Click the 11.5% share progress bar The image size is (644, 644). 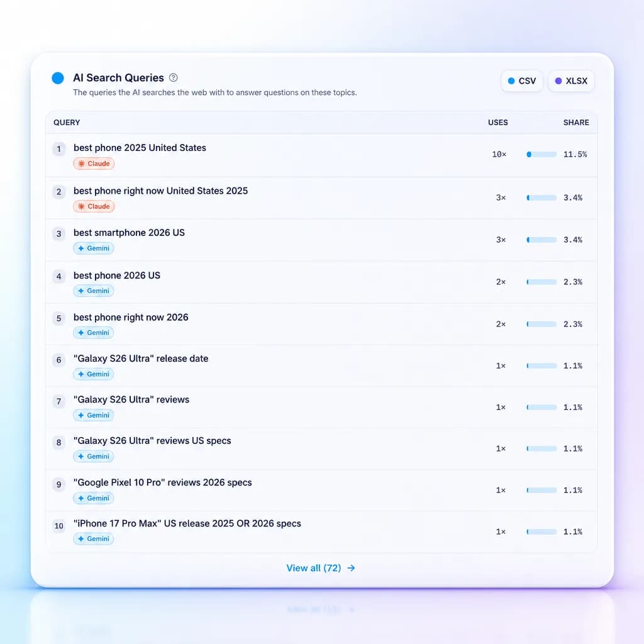point(541,155)
